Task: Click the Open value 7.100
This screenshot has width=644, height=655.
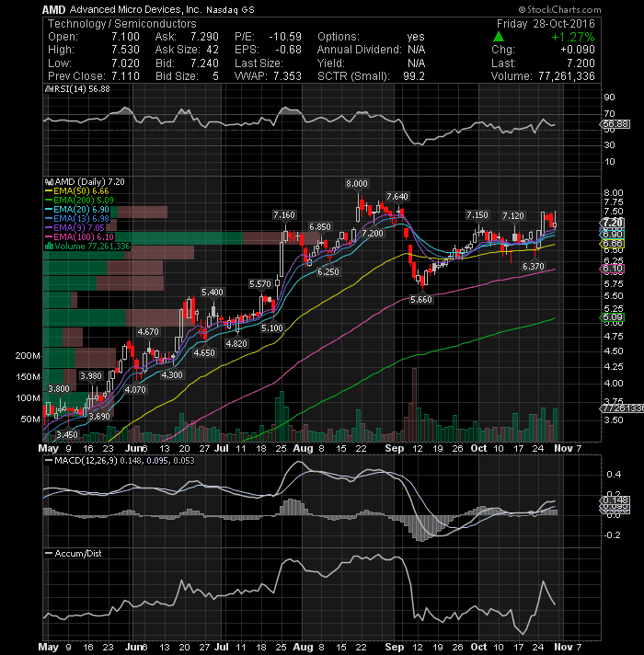Action: point(125,37)
